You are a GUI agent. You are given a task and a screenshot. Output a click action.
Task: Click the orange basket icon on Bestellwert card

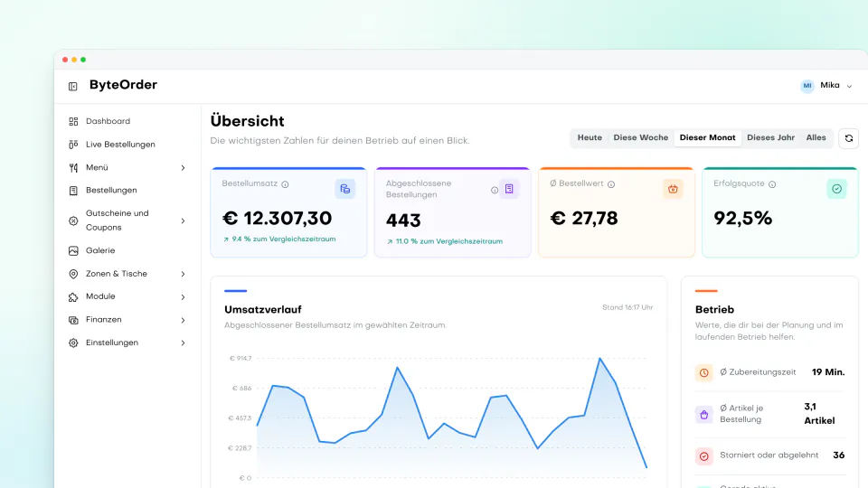point(673,189)
